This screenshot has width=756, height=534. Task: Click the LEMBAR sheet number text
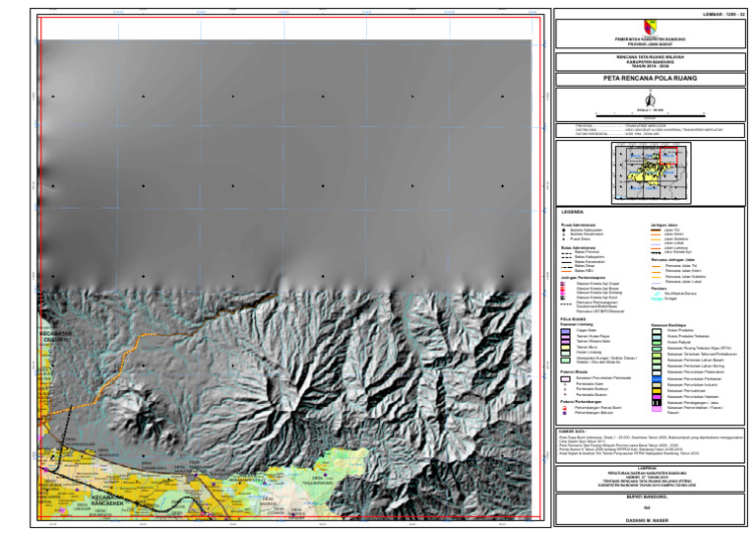(724, 15)
